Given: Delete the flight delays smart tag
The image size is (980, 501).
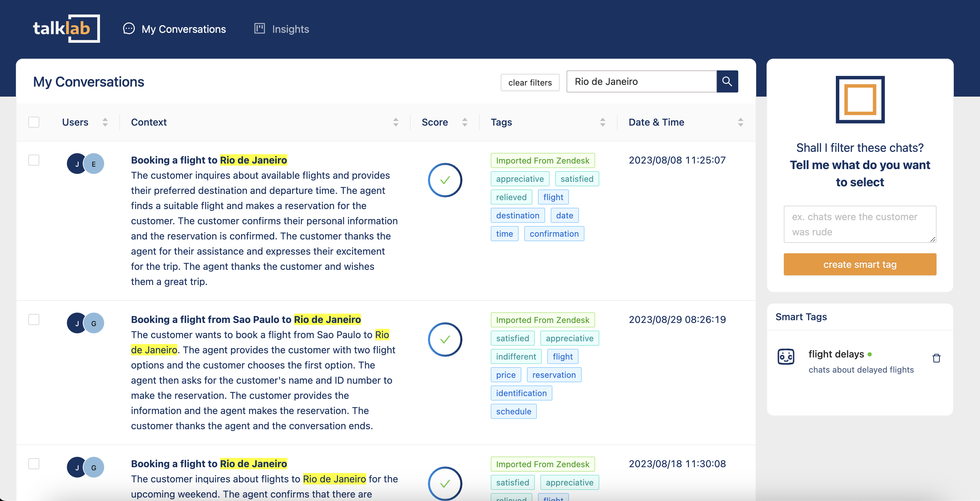Looking at the screenshot, I should pyautogui.click(x=936, y=358).
